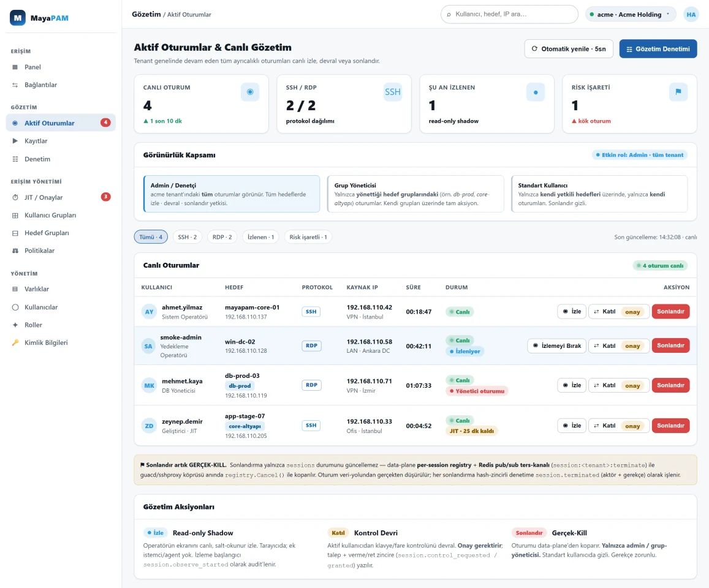The image size is (709, 588).
Task: Click the search field Kullanıcı, hedef, IP ara
Action: tap(509, 15)
